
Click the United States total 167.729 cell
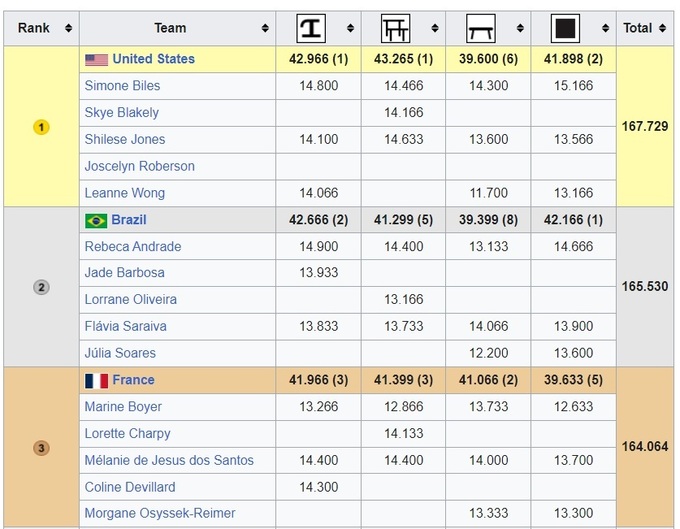coord(645,127)
